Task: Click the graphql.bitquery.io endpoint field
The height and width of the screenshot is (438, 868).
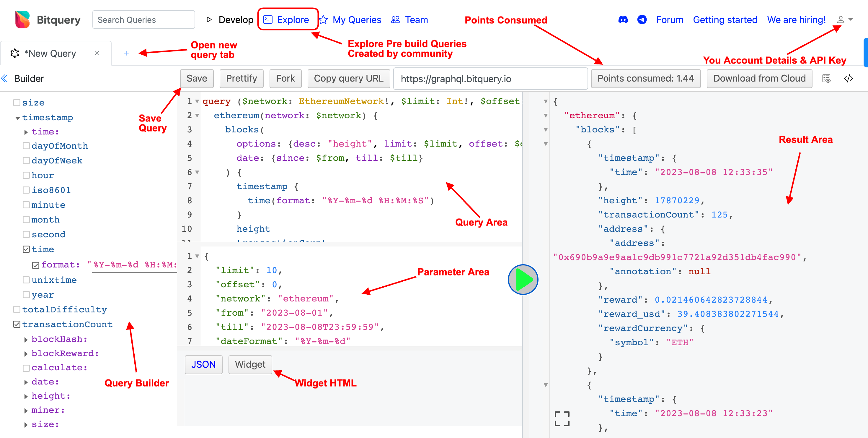Action: (x=491, y=79)
